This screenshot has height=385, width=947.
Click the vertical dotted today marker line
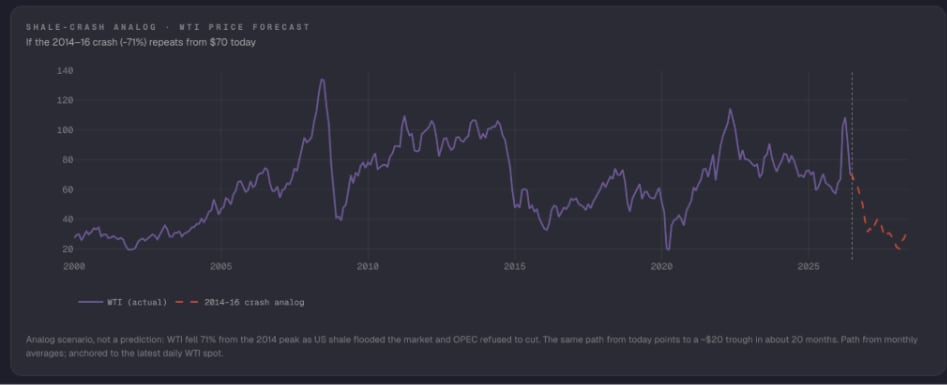[852, 166]
